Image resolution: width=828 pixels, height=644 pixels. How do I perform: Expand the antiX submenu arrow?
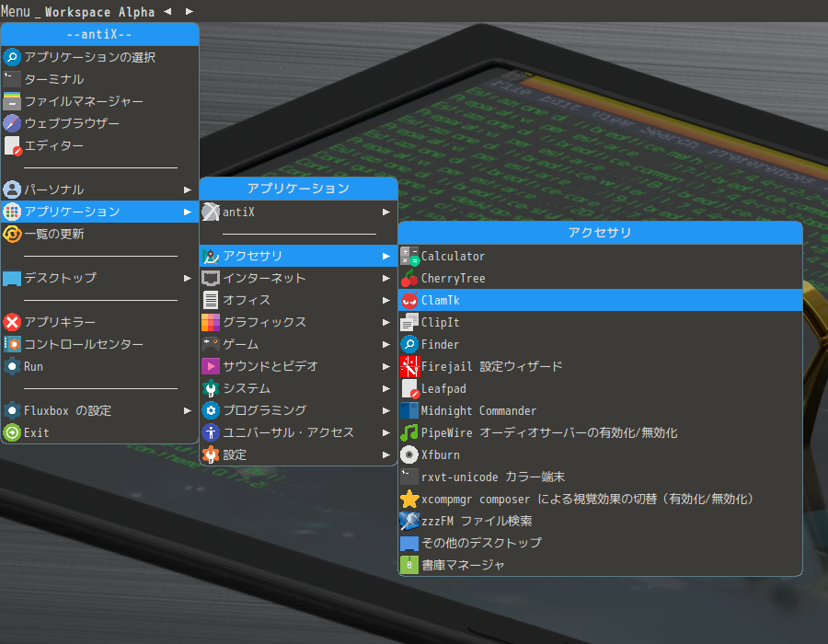pyautogui.click(x=386, y=213)
